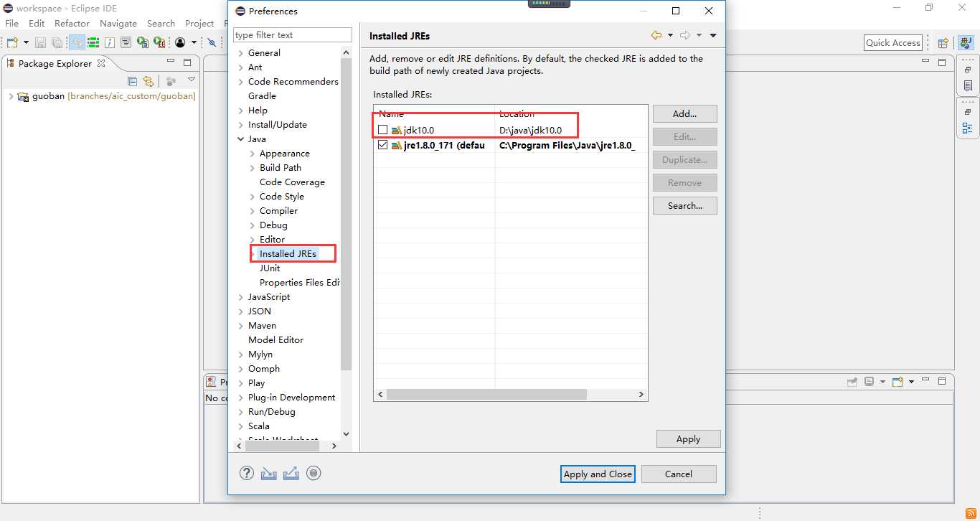Expand the Compiler preferences node

pyautogui.click(x=253, y=211)
